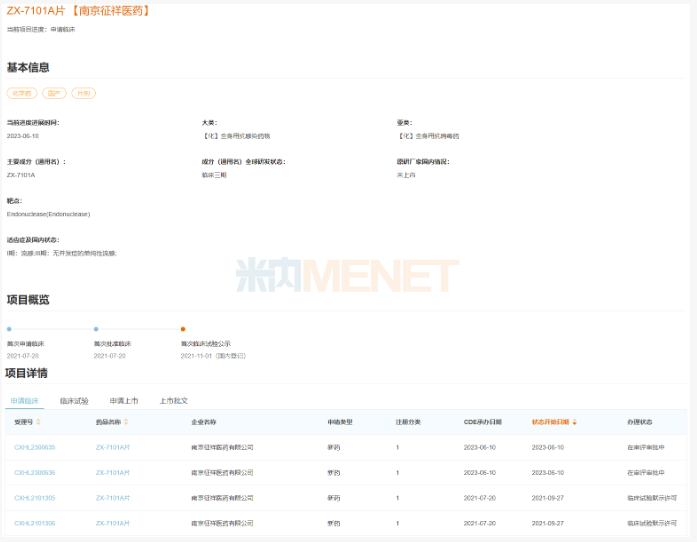Click the 当前项目进度 status line

(x=41, y=29)
